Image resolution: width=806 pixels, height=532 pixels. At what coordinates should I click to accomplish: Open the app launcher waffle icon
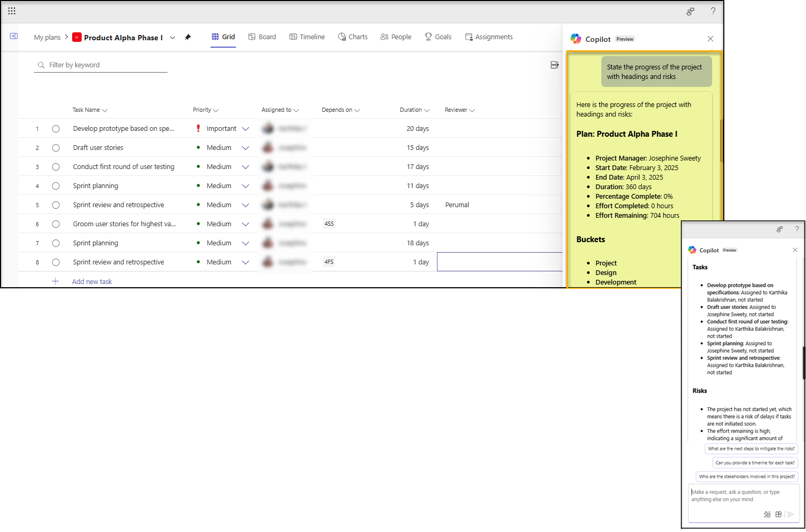[x=12, y=11]
